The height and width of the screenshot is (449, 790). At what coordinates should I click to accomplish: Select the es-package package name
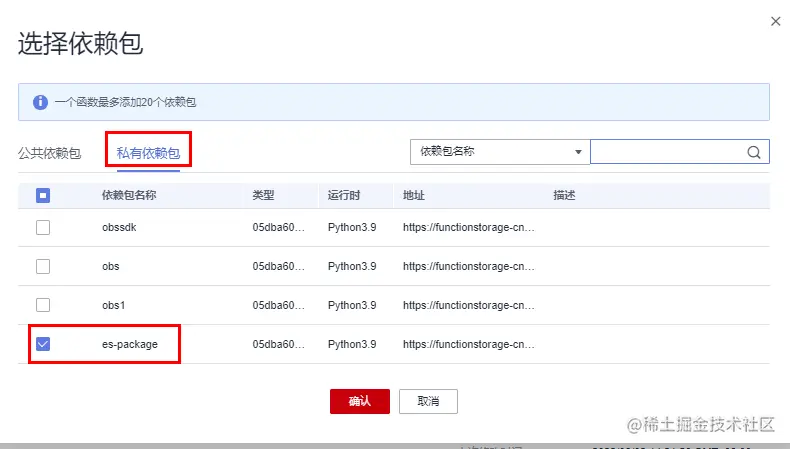[129, 344]
